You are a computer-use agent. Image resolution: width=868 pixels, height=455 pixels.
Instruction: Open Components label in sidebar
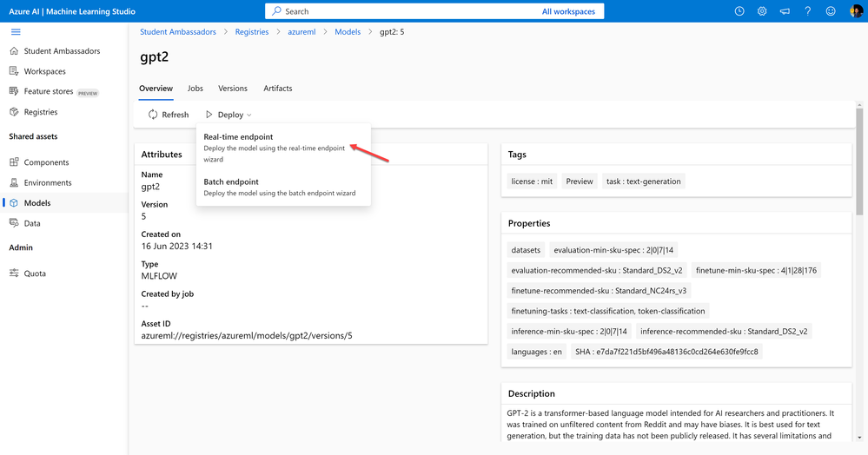pyautogui.click(x=47, y=162)
